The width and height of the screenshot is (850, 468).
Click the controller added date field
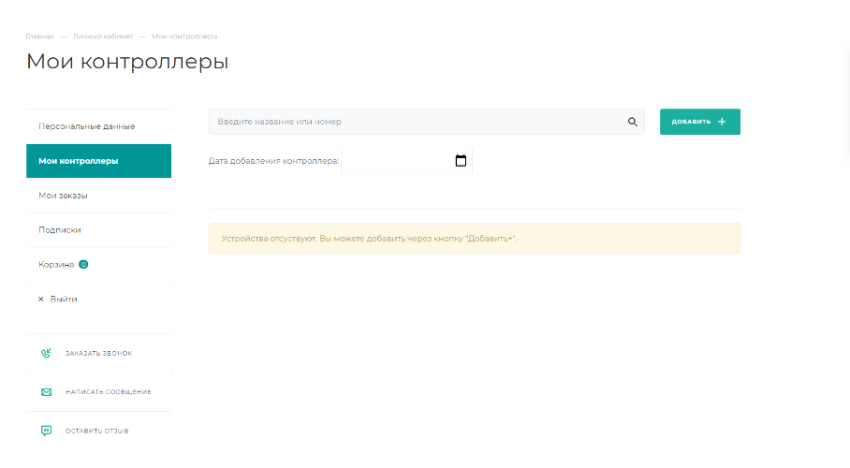pyautogui.click(x=407, y=161)
